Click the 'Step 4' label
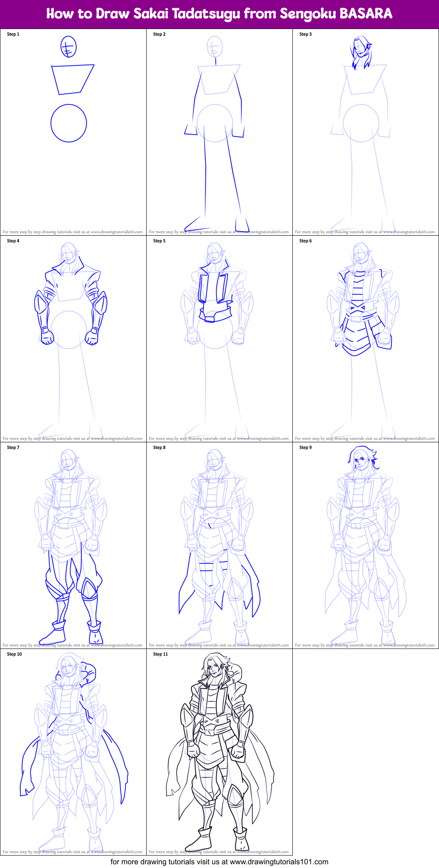 tap(13, 241)
